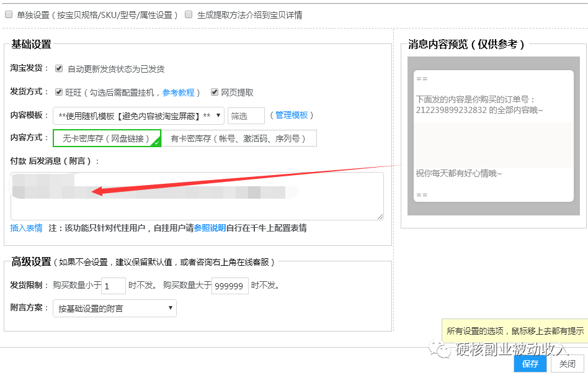Screen dimensions: 588x375
Task: Click the 高级设置 section heading
Action: click(31, 261)
